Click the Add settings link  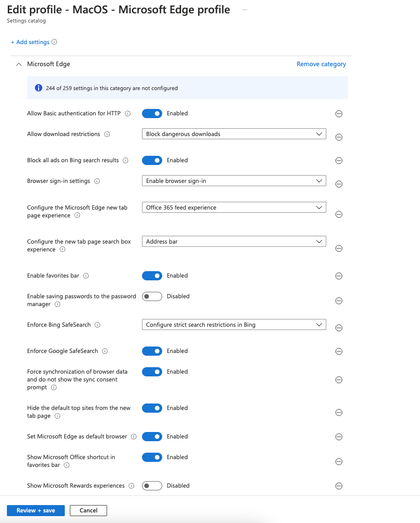pos(30,42)
